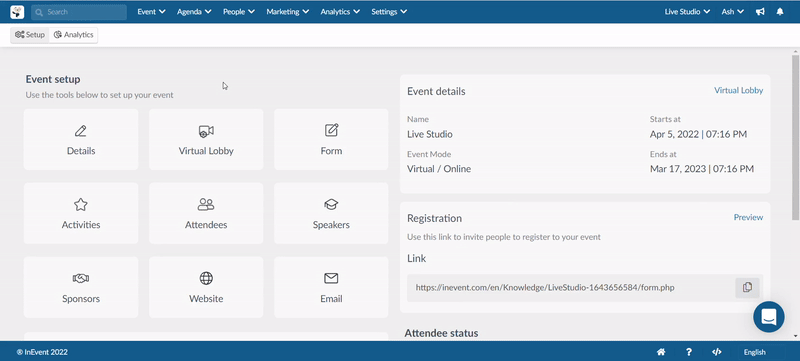
Task: Expand the Event menu
Action: (x=152, y=12)
